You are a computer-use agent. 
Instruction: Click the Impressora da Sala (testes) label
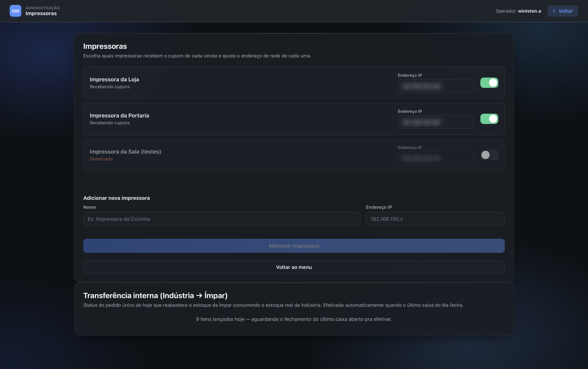(125, 152)
